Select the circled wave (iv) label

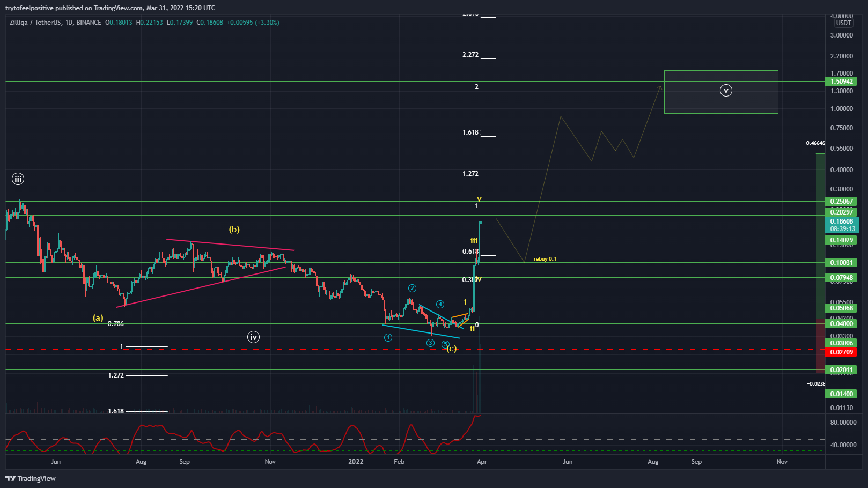point(253,337)
